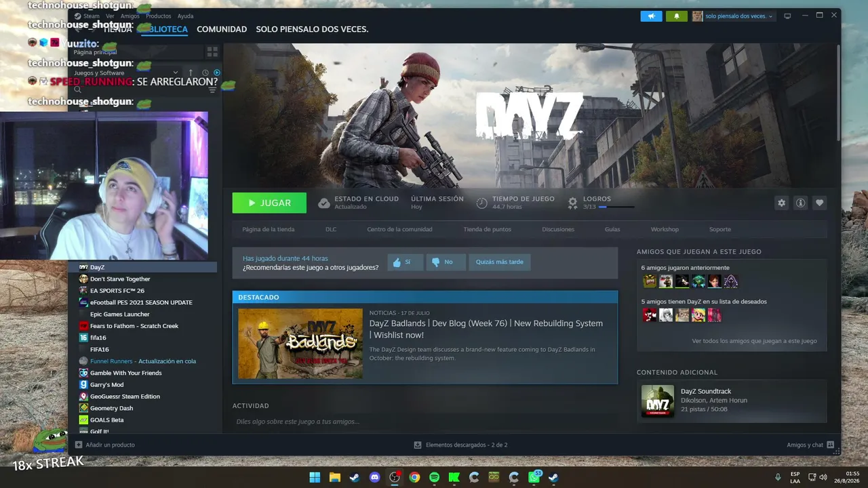
Task: Open the DLC tab for DayZ
Action: coord(331,229)
